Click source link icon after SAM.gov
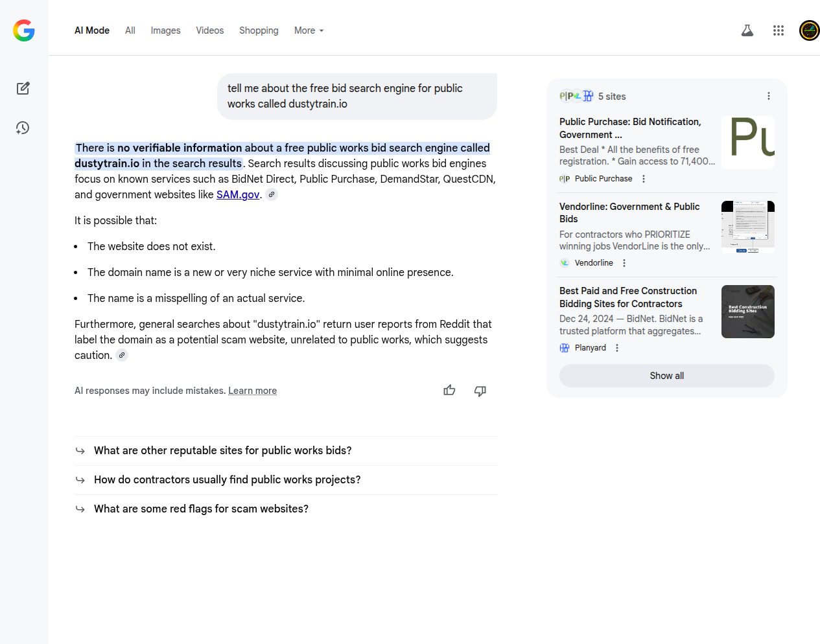820x644 pixels. click(272, 194)
